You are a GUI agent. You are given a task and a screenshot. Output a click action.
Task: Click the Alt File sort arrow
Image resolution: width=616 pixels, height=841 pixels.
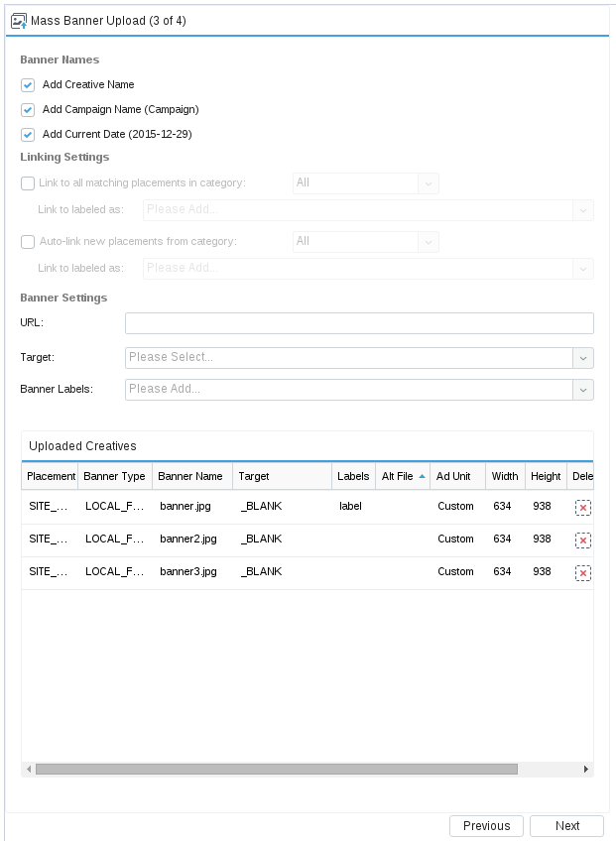422,476
